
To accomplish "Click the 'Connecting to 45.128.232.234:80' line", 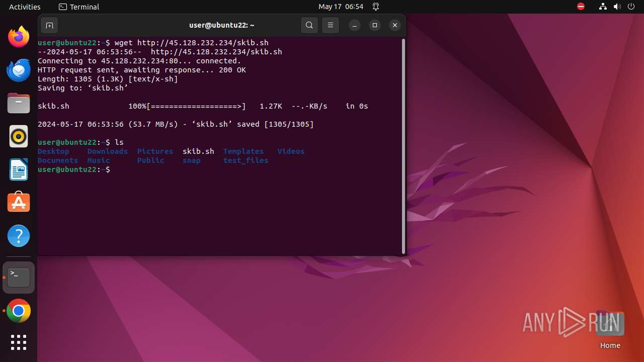I will [139, 61].
